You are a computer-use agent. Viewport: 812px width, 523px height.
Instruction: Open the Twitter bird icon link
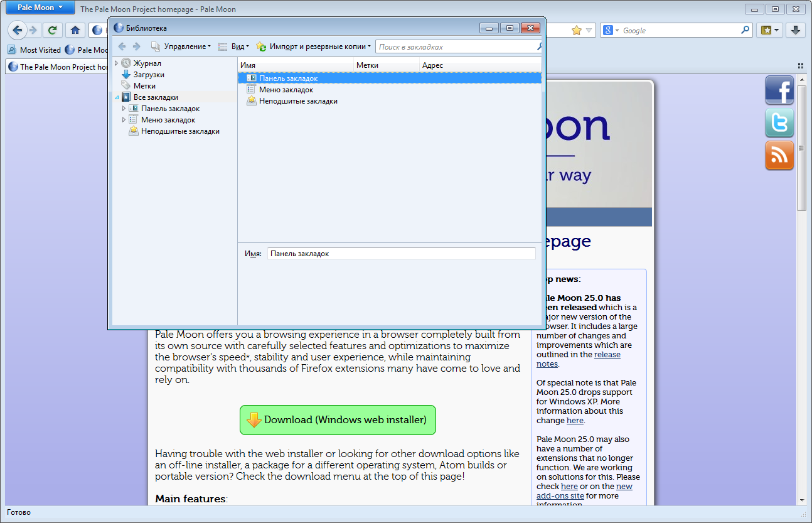(779, 122)
